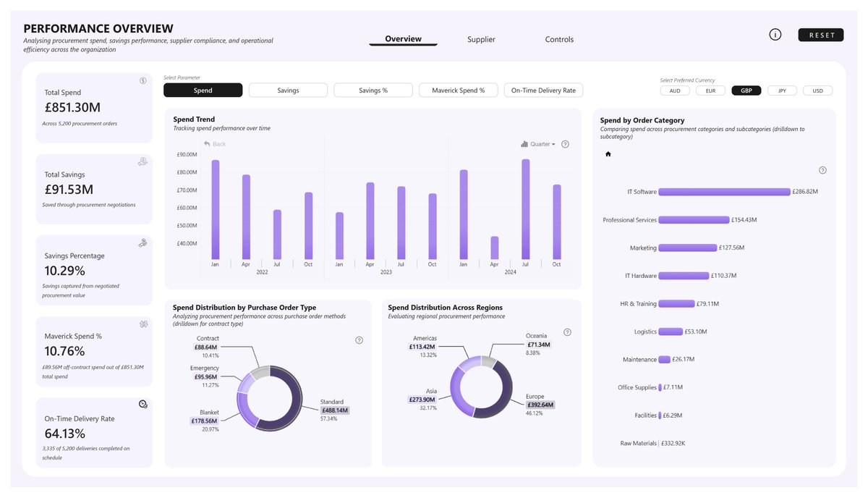Select the On-Time Delivery Rate parameter
Image resolution: width=868 pixels, height=498 pixels.
tap(543, 90)
